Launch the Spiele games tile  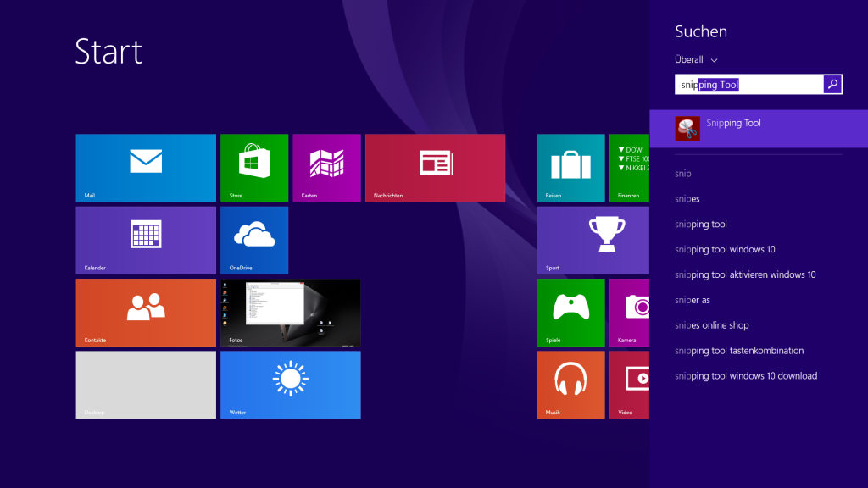570,313
